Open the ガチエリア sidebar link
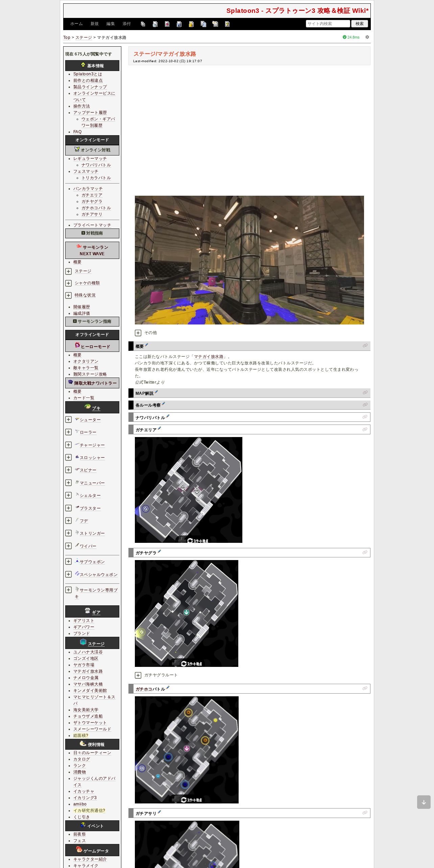This screenshot has width=434, height=868. tap(92, 195)
